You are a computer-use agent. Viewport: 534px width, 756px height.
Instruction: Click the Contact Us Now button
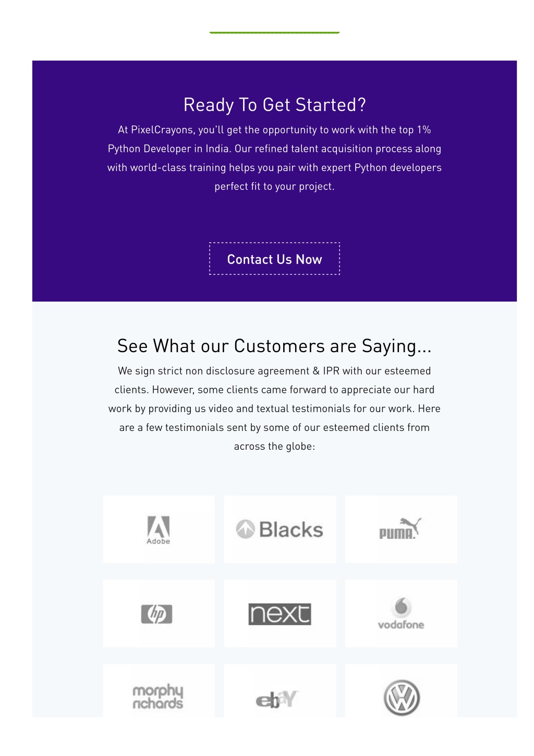(274, 259)
